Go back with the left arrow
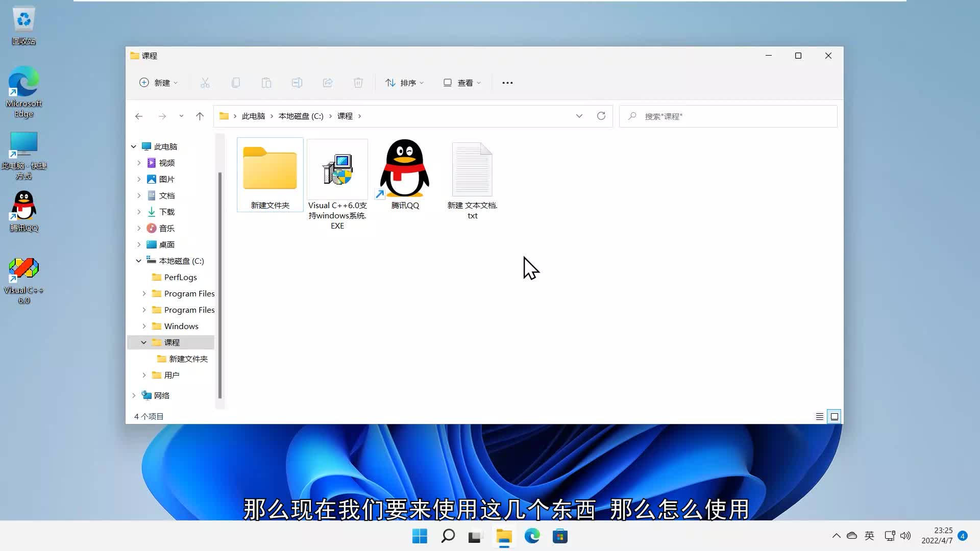This screenshot has height=551, width=980. (139, 116)
